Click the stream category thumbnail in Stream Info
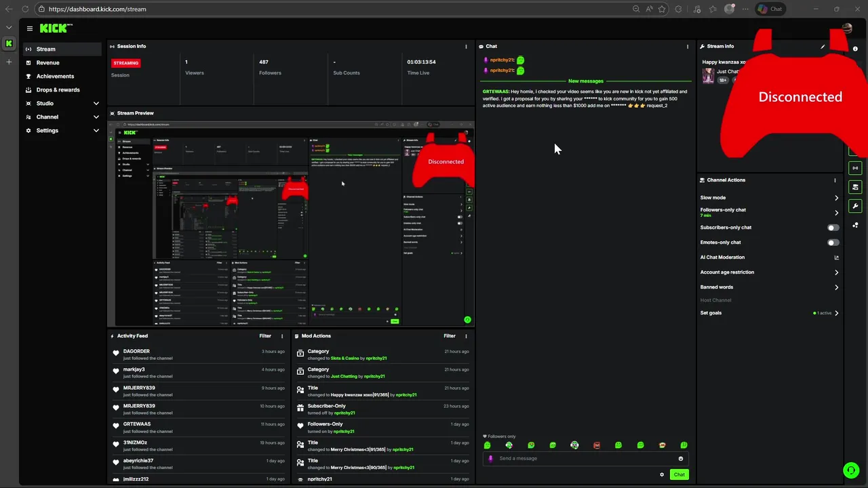Image resolution: width=868 pixels, height=488 pixels. [708, 75]
